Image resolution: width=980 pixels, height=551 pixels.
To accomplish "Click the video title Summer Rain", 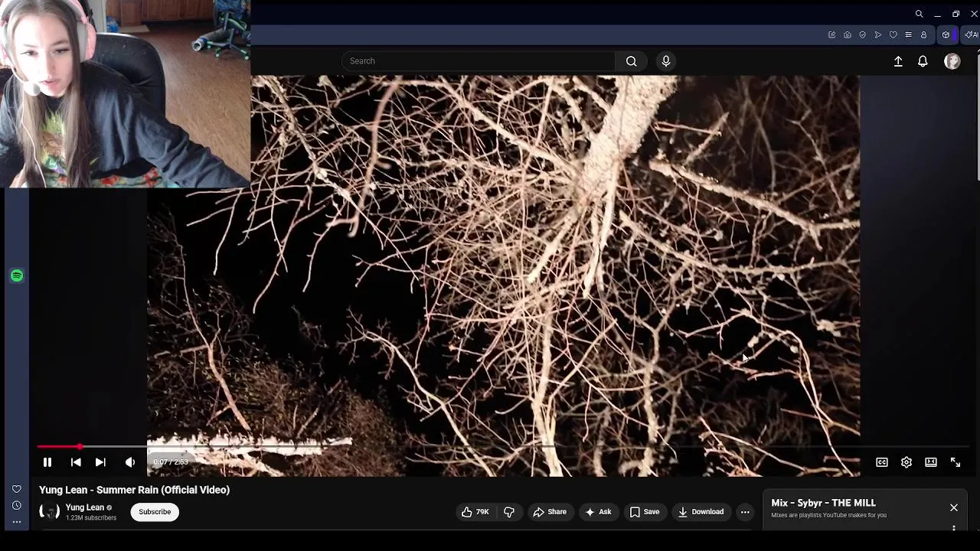I will tap(135, 490).
